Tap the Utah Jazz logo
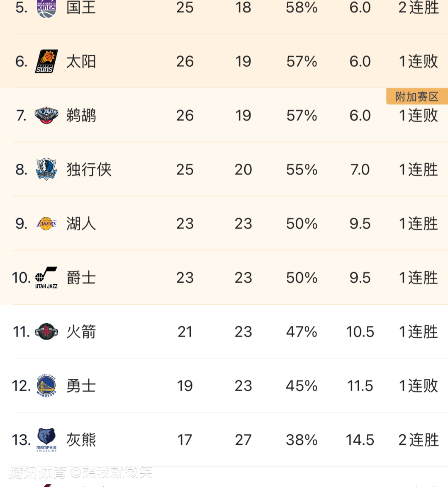Screen dimensions: 448x487 pyautogui.click(x=46, y=277)
